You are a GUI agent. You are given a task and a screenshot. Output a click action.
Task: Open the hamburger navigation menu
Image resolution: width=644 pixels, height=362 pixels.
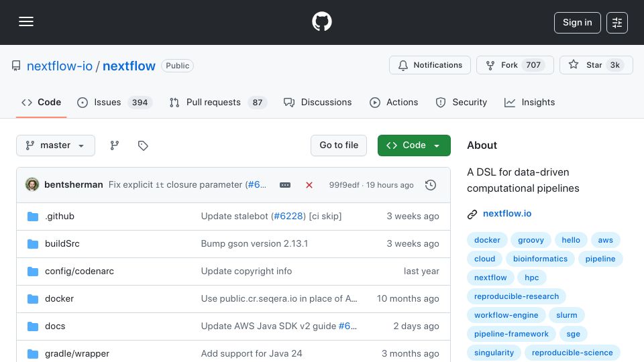point(26,21)
